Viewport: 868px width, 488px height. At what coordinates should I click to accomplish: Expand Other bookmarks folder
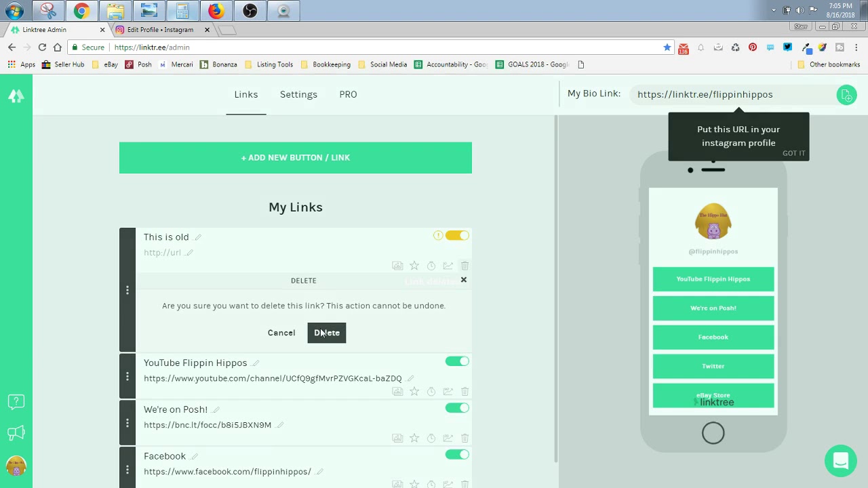tap(829, 64)
